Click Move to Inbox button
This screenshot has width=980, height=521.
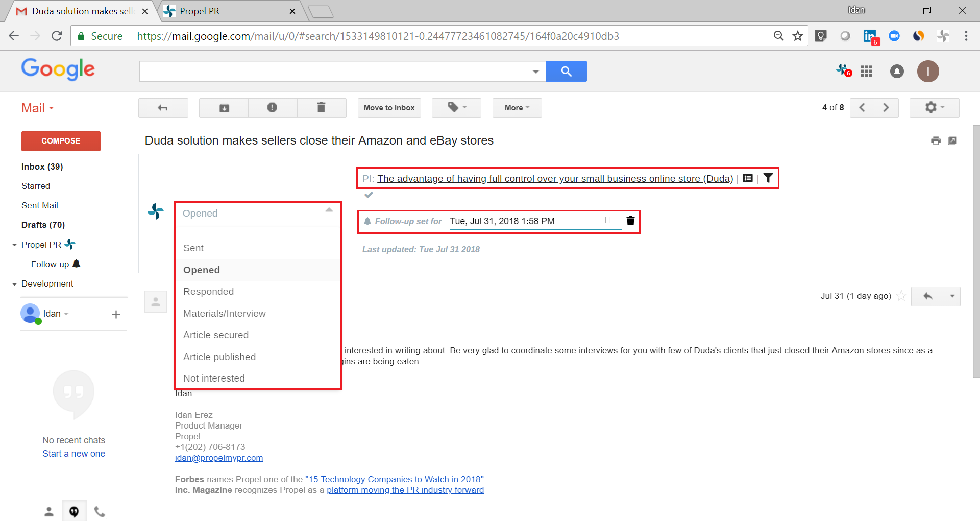(x=389, y=108)
